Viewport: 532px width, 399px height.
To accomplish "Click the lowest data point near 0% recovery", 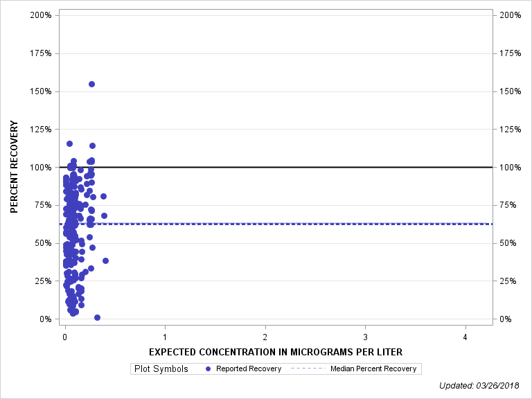I will (x=97, y=317).
